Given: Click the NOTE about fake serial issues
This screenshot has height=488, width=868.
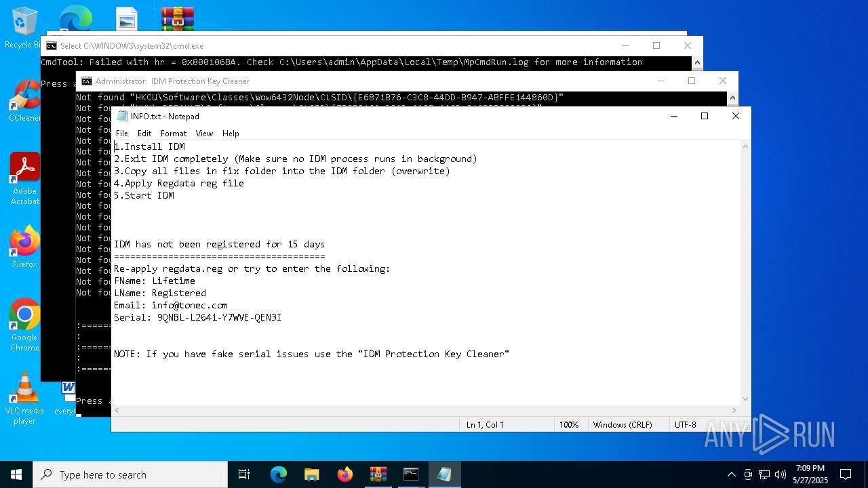Looking at the screenshot, I should pos(312,354).
